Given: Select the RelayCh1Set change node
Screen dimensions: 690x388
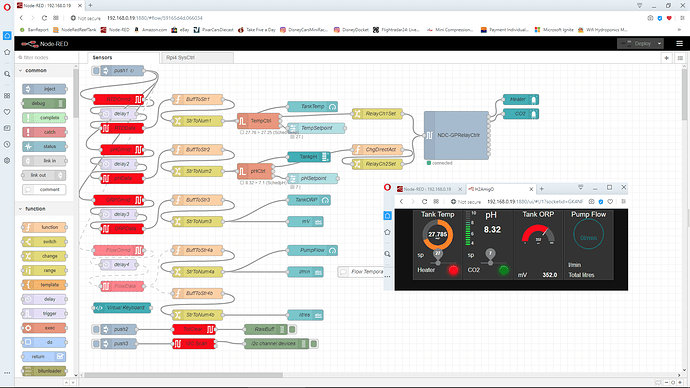Looking at the screenshot, I should [x=377, y=113].
